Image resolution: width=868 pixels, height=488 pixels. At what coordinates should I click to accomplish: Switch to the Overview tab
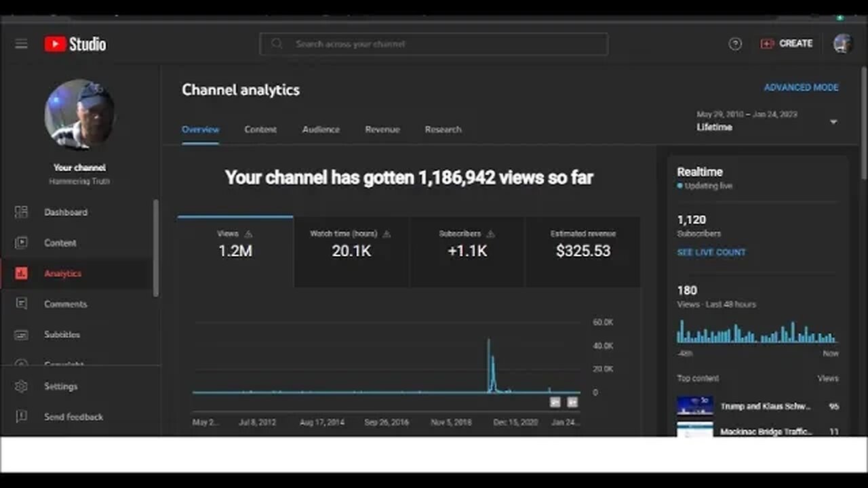pyautogui.click(x=201, y=129)
